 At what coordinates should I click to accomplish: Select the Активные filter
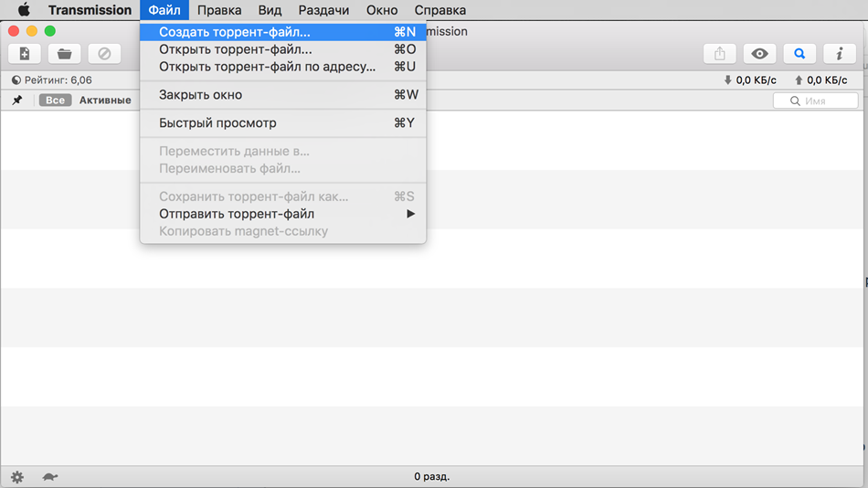105,101
